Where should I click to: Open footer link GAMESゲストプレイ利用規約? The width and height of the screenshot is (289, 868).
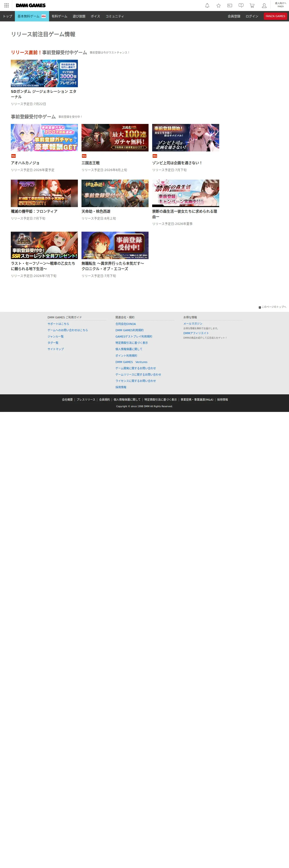click(x=134, y=337)
